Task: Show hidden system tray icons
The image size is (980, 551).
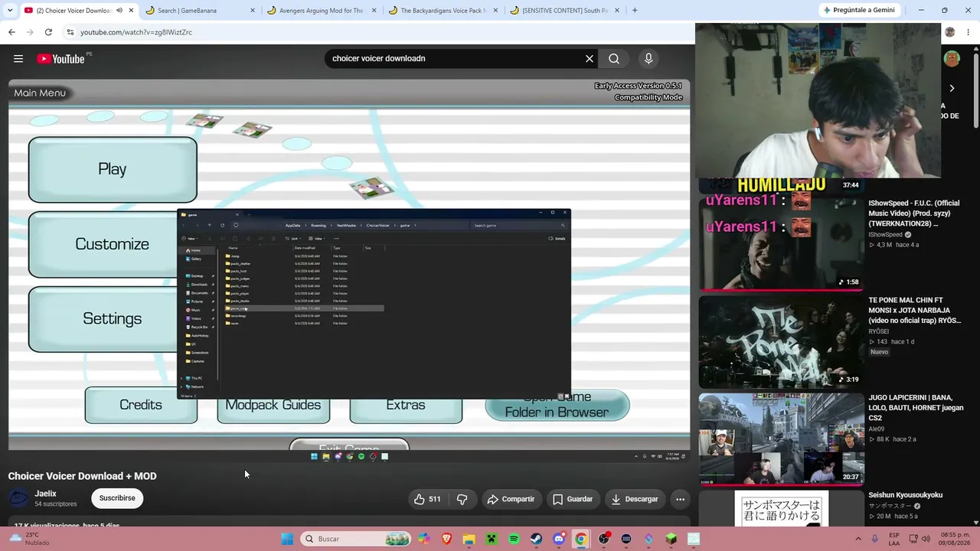Action: point(858,539)
